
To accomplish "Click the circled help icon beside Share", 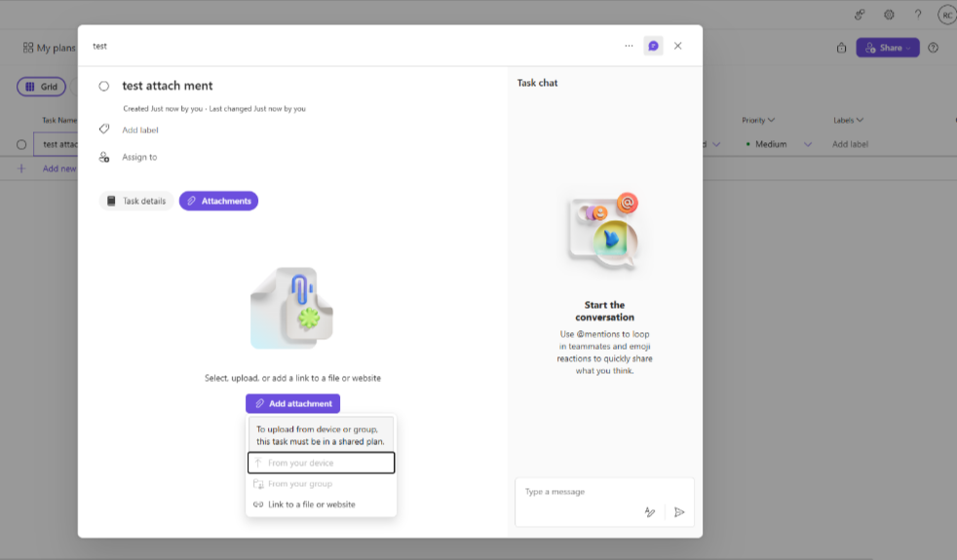I will pos(934,48).
